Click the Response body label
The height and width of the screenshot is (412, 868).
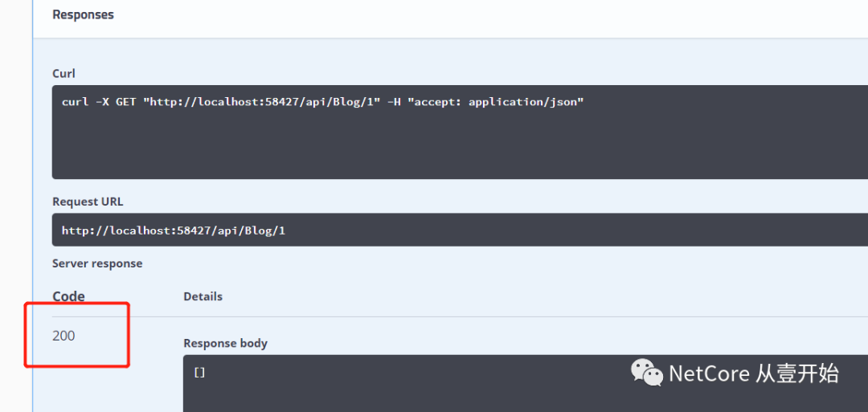point(225,343)
